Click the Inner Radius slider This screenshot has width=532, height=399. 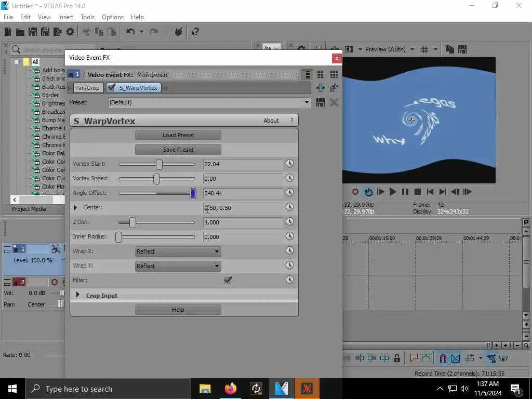tap(156, 237)
